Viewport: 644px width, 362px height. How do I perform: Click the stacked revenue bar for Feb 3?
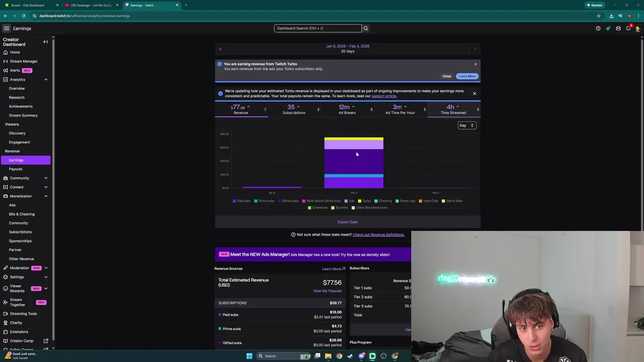[x=354, y=162]
